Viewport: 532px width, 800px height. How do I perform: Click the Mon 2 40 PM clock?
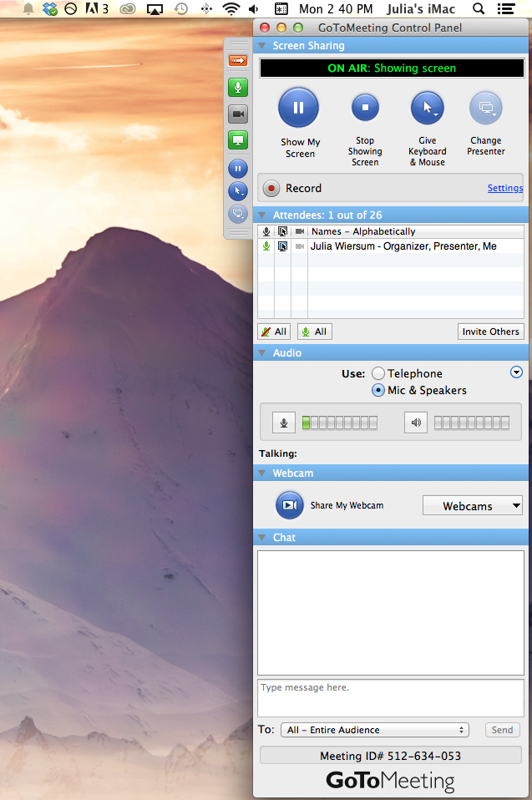tap(336, 8)
